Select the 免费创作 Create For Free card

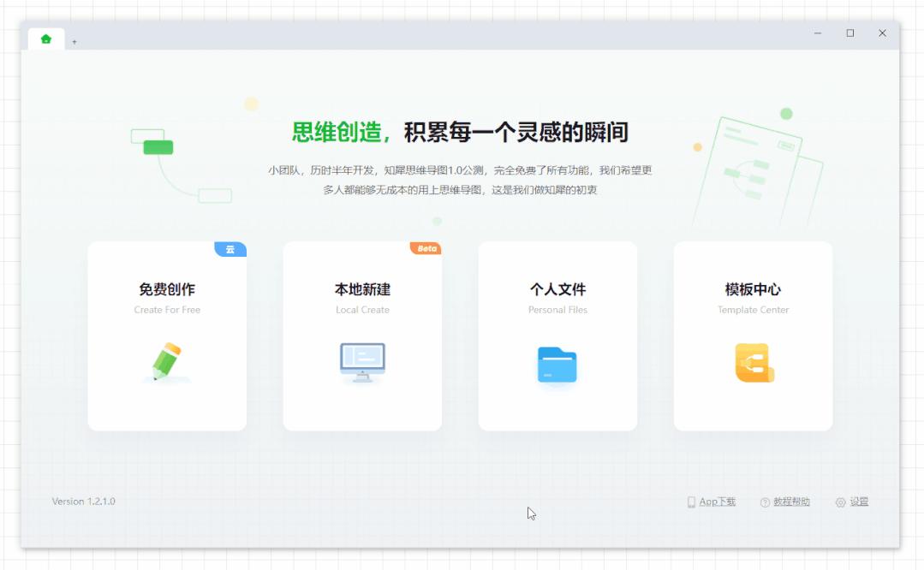166,335
